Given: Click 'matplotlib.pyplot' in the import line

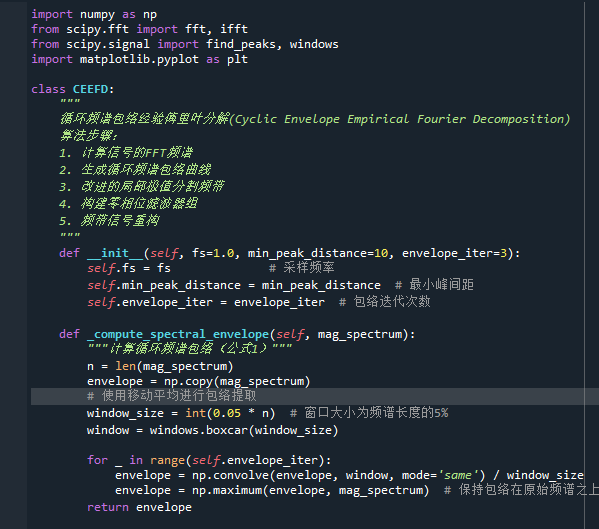Looking at the screenshot, I should (x=139, y=59).
